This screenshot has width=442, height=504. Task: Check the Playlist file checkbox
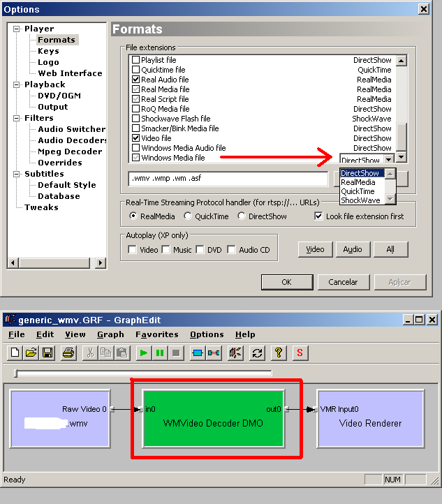pyautogui.click(x=135, y=60)
